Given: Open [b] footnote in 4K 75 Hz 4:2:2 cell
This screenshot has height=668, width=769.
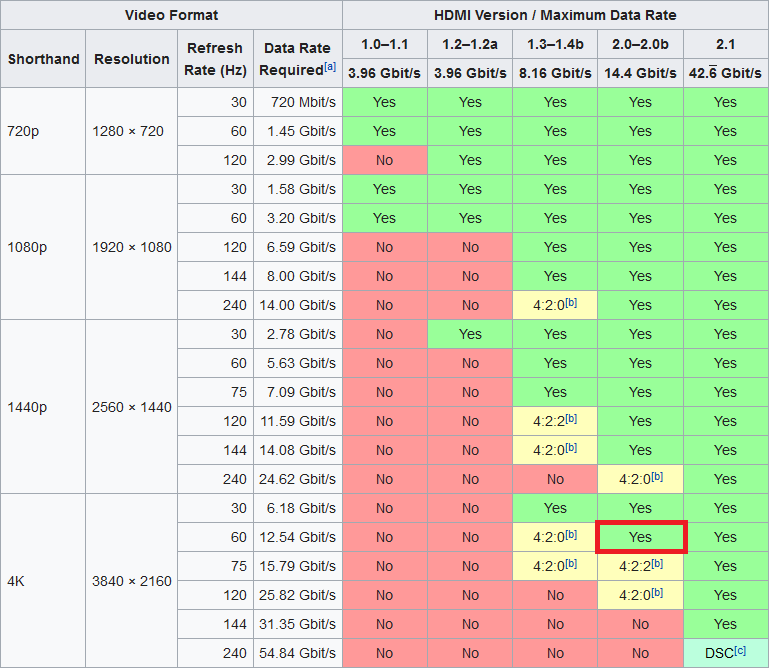Looking at the screenshot, I should (657, 564).
